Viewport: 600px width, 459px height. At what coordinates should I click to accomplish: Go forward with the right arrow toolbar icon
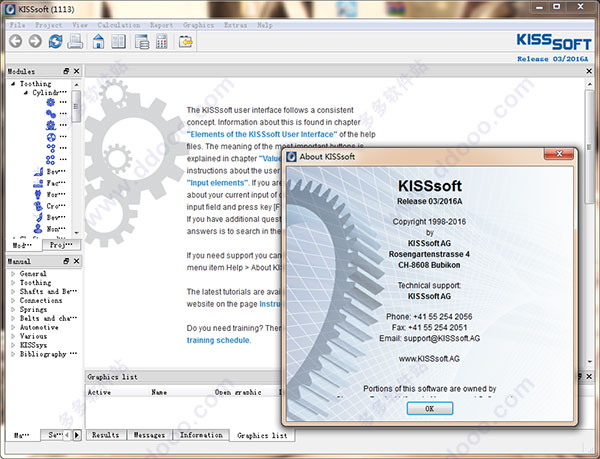[x=35, y=41]
